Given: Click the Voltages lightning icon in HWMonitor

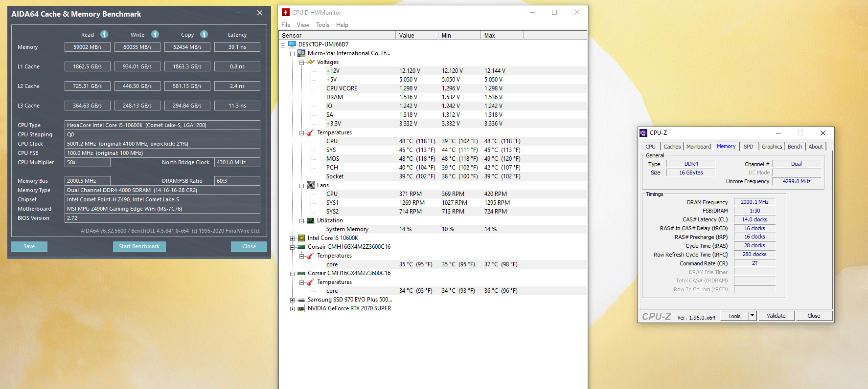Looking at the screenshot, I should click(x=311, y=62).
